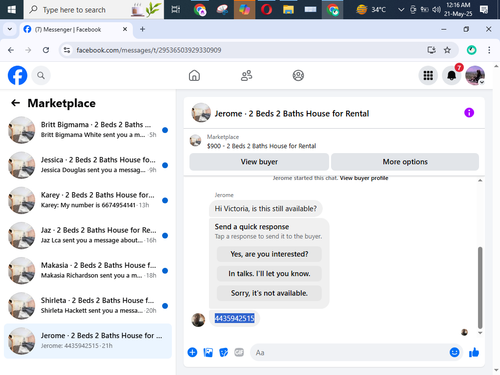Open Windows Start menu
The height and width of the screenshot is (375, 500).
click(x=12, y=9)
